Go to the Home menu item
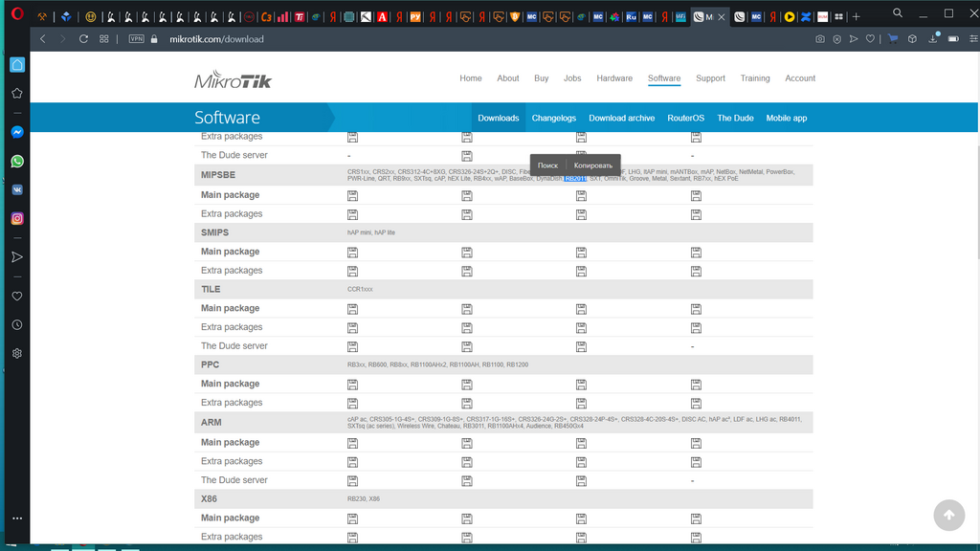The width and height of the screenshot is (980, 551). pyautogui.click(x=471, y=78)
